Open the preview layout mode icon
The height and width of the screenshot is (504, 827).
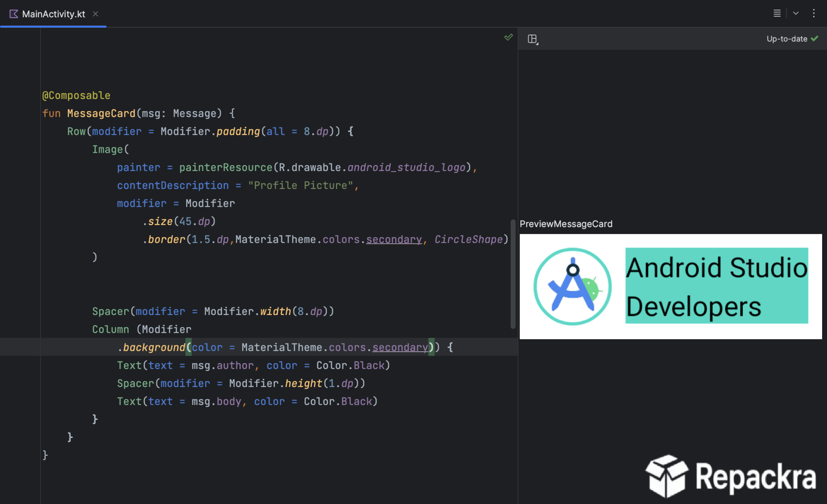coord(533,39)
